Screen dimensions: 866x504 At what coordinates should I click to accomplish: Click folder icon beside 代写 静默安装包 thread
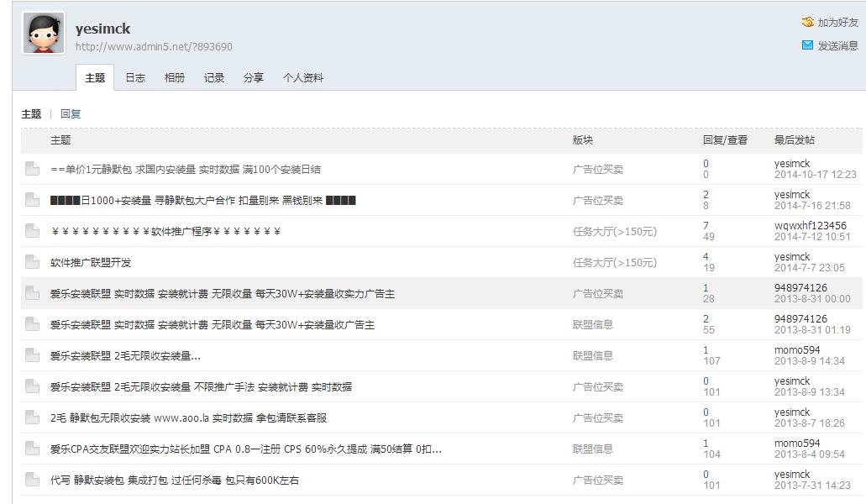[x=32, y=480]
